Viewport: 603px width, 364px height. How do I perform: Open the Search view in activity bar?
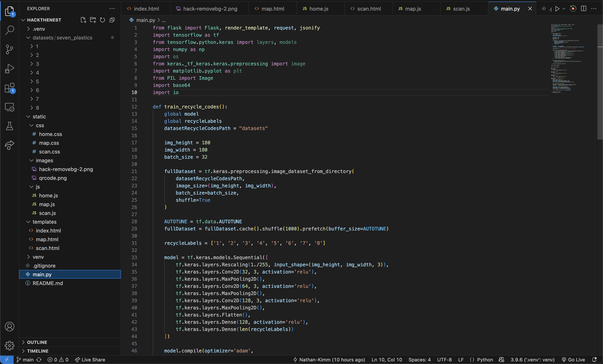pos(9,30)
